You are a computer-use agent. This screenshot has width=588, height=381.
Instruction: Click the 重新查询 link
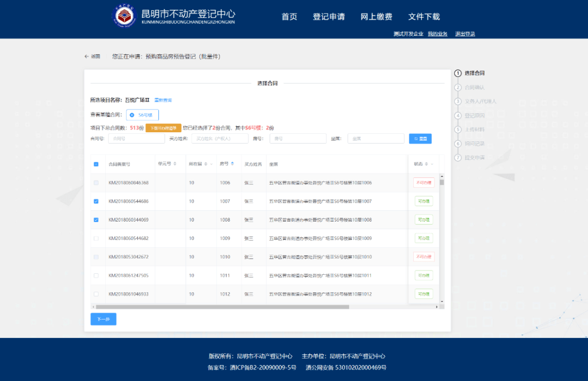click(163, 100)
